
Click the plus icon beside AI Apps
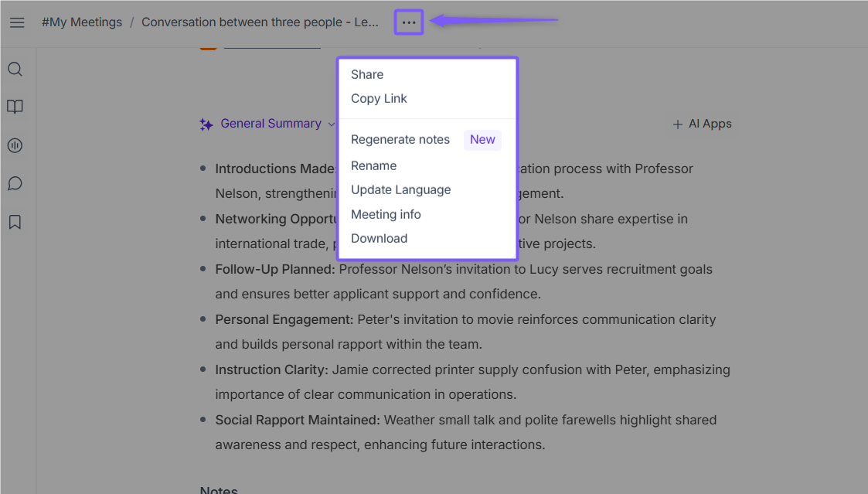point(677,124)
